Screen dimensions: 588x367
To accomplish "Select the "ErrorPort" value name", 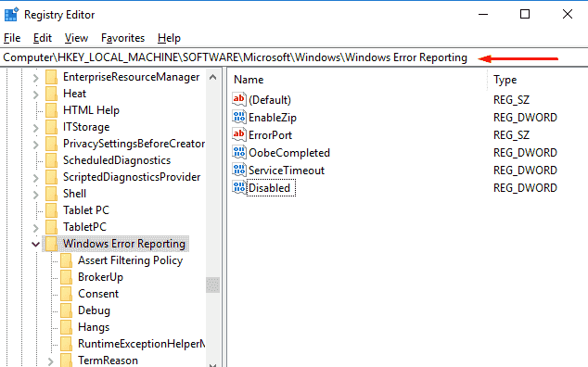I will (270, 135).
